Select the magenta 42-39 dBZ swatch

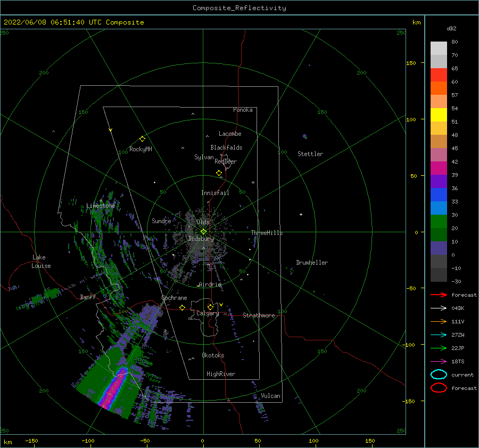point(439,168)
